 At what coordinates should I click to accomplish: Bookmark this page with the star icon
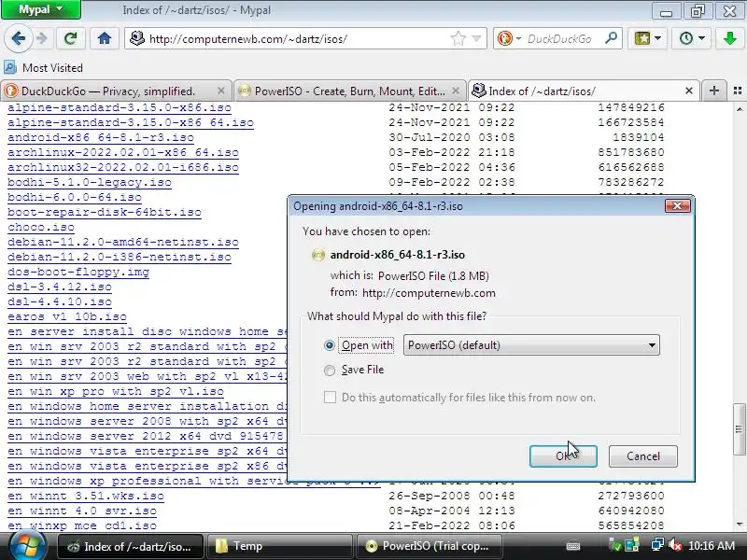[458, 38]
